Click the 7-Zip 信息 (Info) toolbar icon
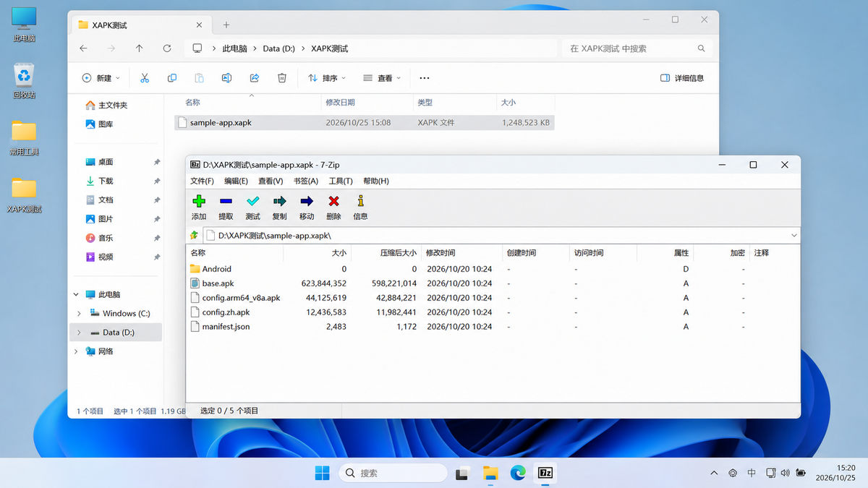This screenshot has height=488, width=868. [x=360, y=202]
